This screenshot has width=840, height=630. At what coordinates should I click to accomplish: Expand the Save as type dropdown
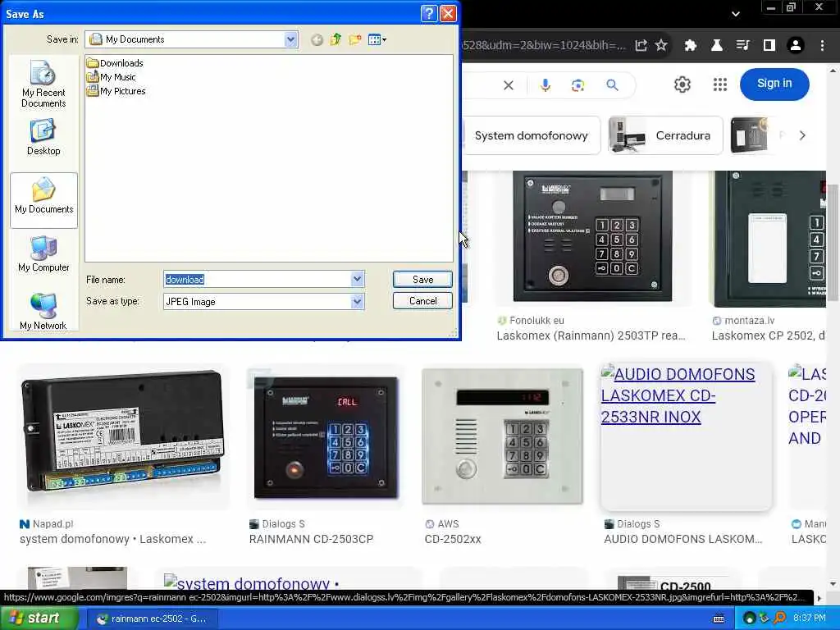[x=358, y=302]
